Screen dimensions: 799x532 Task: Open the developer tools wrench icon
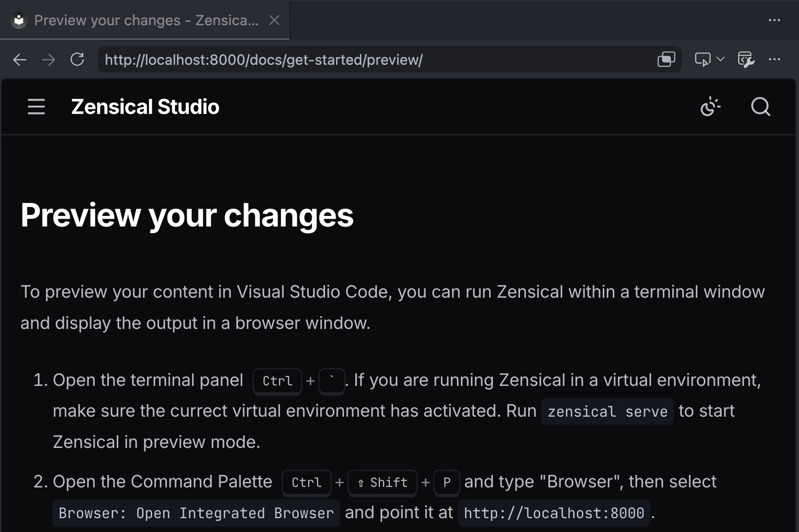pos(746,59)
